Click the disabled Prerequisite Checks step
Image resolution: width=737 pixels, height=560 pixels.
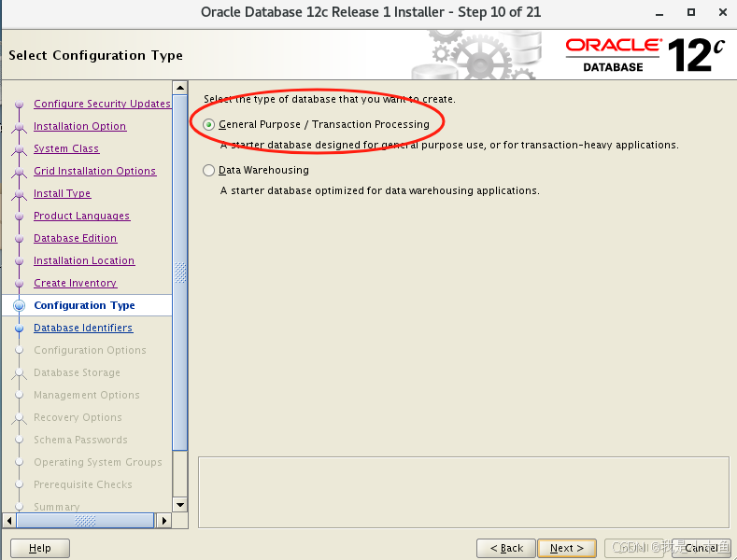point(83,484)
